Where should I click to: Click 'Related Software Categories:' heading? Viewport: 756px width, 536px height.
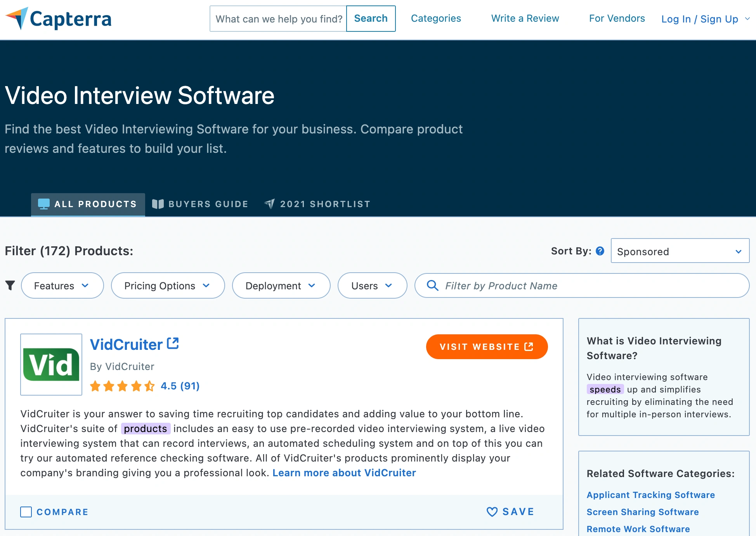click(x=661, y=474)
